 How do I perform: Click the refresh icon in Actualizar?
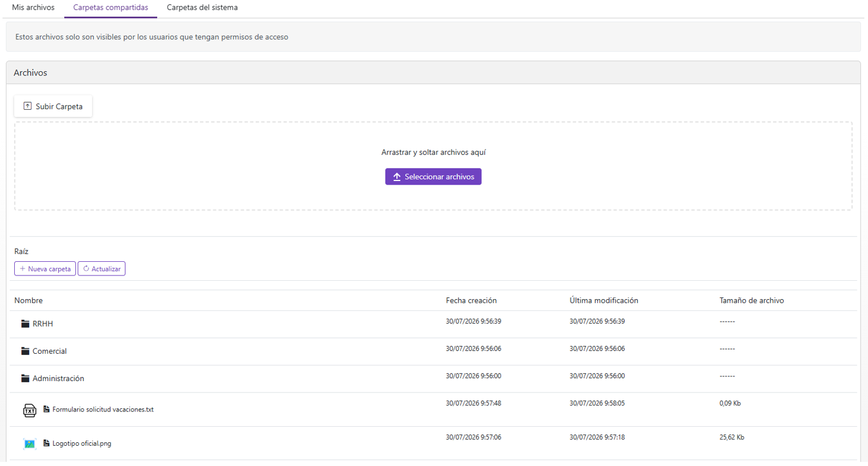[x=86, y=269]
